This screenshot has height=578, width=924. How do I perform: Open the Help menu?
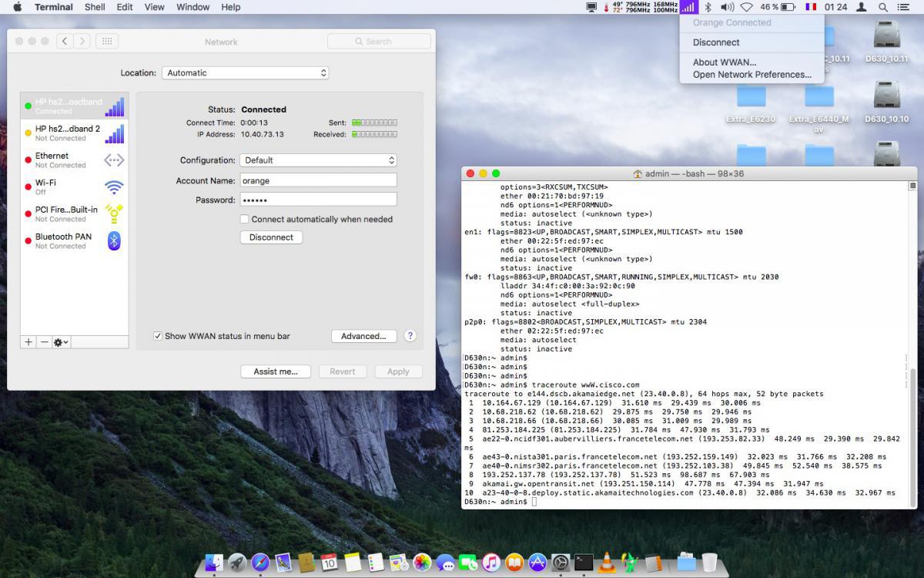pyautogui.click(x=231, y=7)
